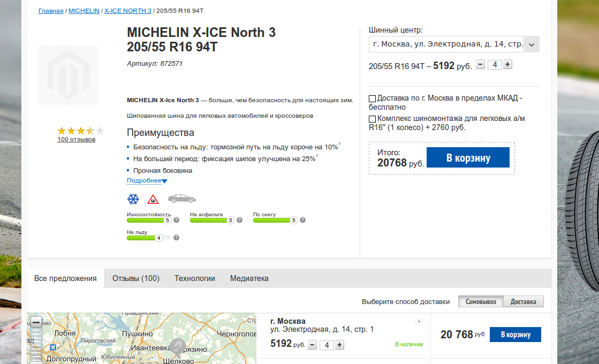Open help icon next to На льду rating
The height and width of the screenshot is (364, 599).
coord(176,238)
